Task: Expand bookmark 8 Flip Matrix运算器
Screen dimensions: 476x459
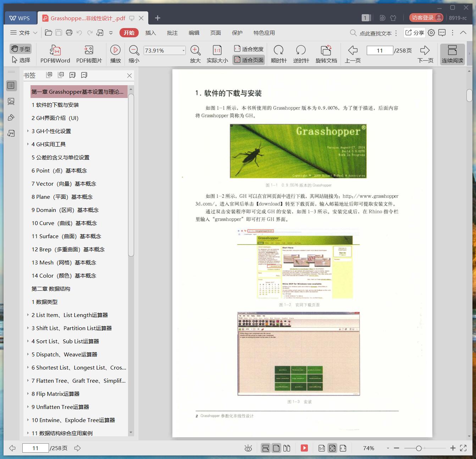Action: point(28,394)
